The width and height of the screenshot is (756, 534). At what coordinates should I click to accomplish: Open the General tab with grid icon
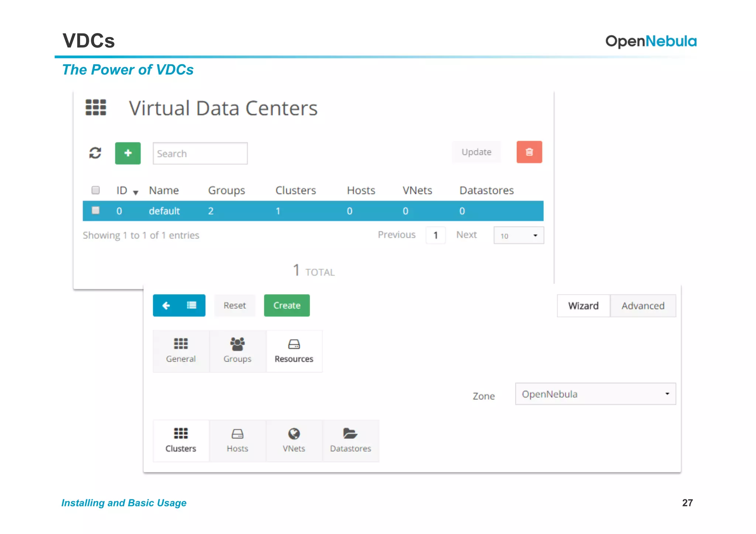point(181,351)
